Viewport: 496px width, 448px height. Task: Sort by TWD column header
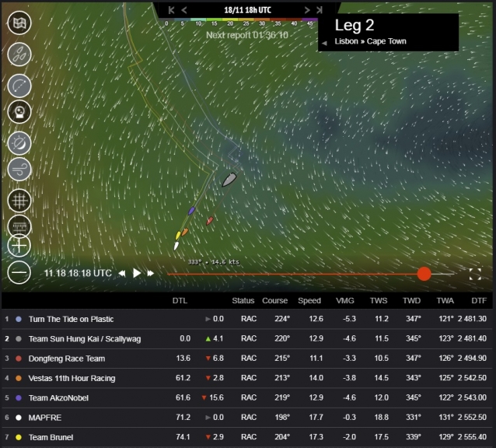coord(411,300)
